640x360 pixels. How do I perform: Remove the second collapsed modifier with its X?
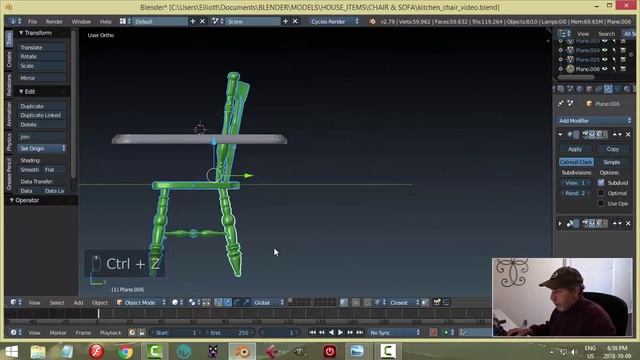tap(628, 223)
